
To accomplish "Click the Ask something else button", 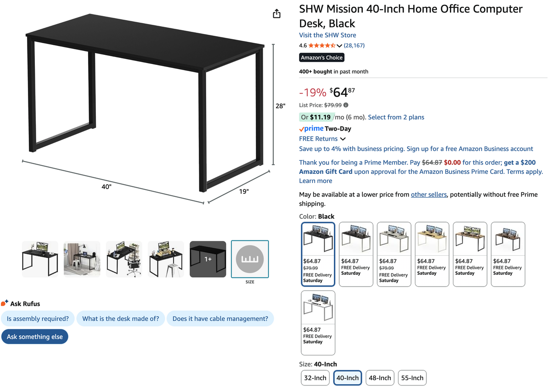I will tap(35, 337).
